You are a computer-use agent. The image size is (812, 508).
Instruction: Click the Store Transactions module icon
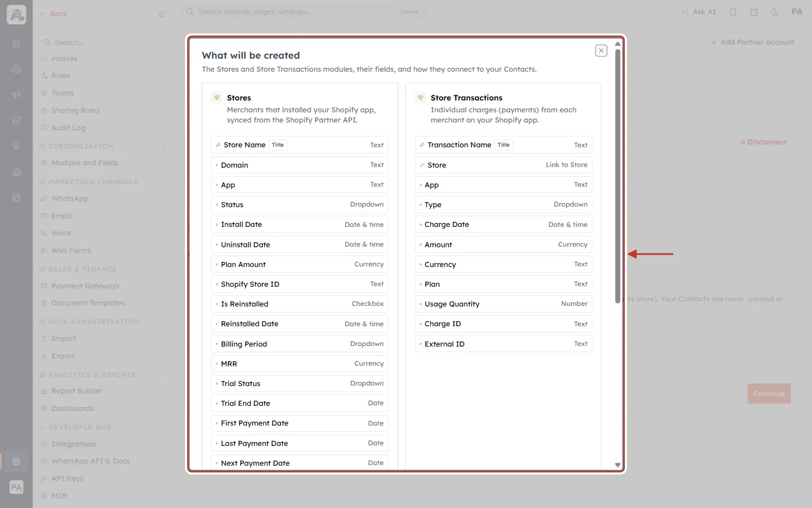coord(421,98)
